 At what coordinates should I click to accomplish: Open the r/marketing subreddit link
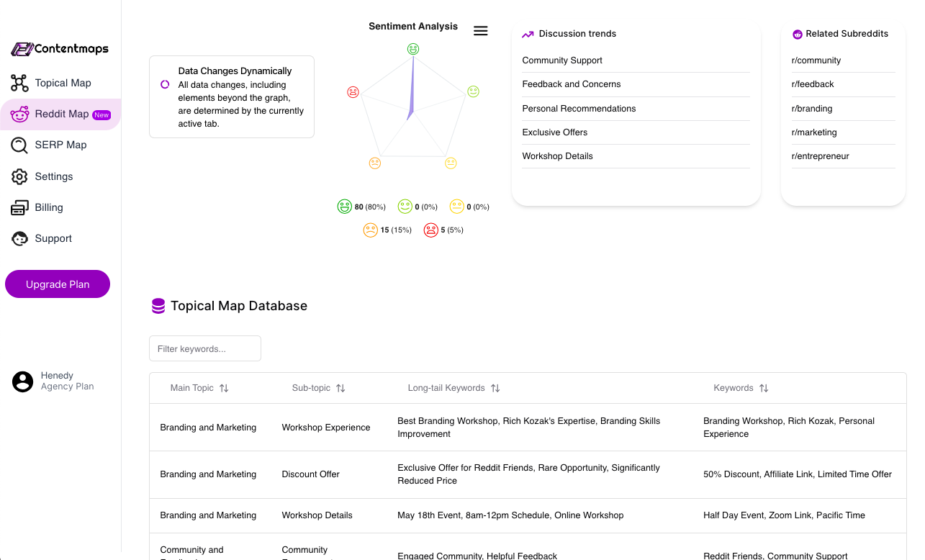(x=813, y=132)
